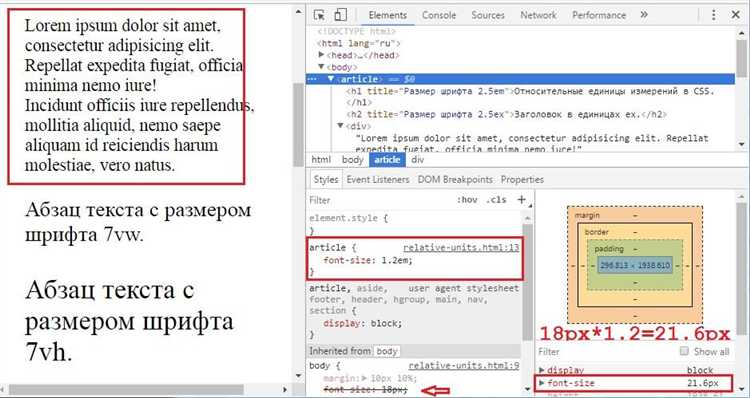Click the box model content dimensions
This screenshot has height=398, width=750.
click(x=635, y=265)
